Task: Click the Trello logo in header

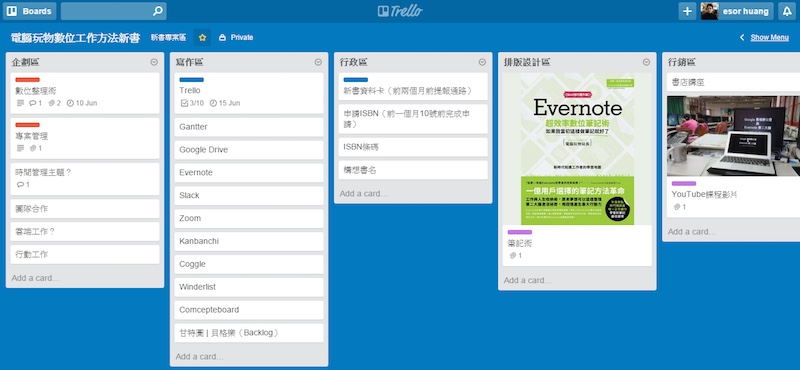Action: pos(400,11)
